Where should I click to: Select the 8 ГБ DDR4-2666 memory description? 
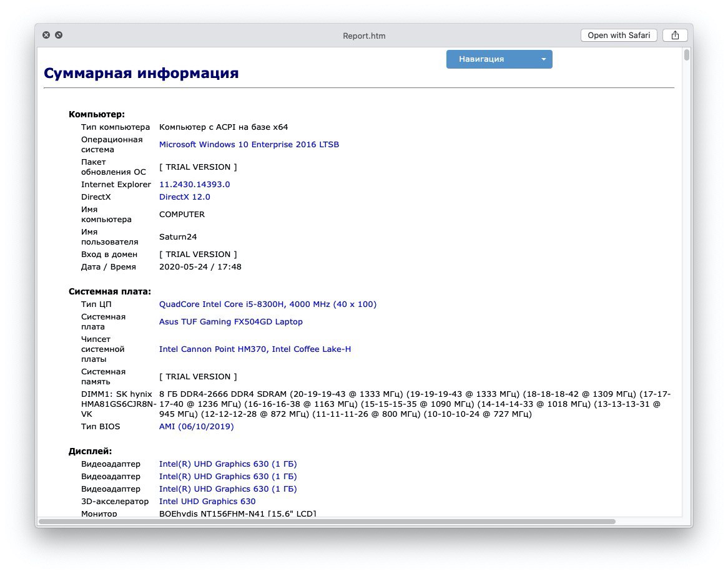[x=415, y=404]
